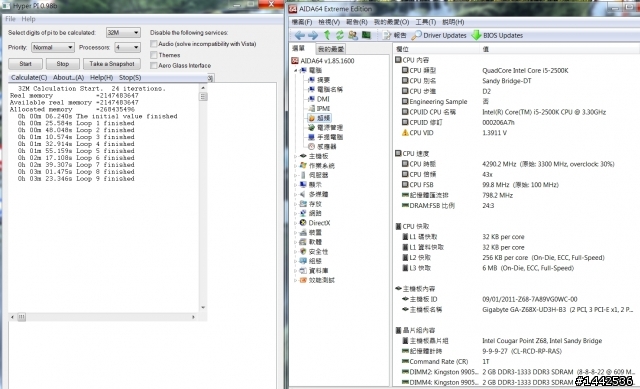Click the Start button in Hyper PI
The image size is (640, 389).
pyautogui.click(x=25, y=64)
